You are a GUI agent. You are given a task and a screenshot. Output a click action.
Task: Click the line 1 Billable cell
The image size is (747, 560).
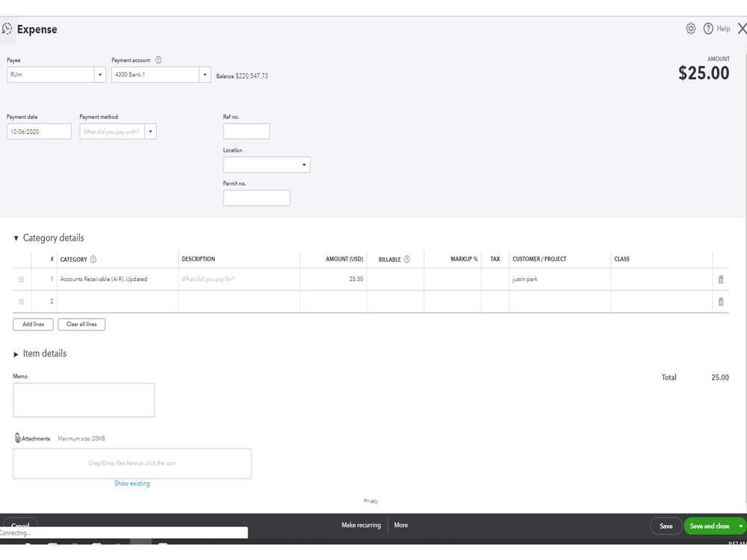coord(396,280)
